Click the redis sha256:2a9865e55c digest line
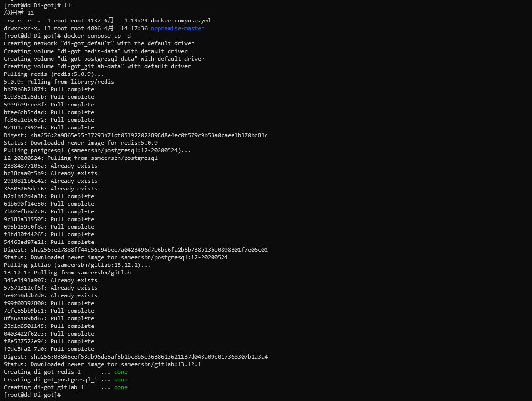Image resolution: width=532 pixels, height=401 pixels. [x=136, y=135]
